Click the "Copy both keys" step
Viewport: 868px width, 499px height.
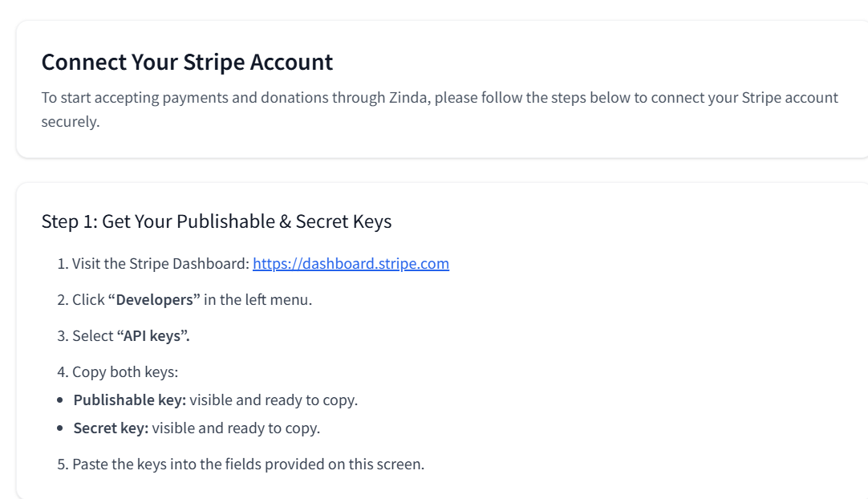125,371
